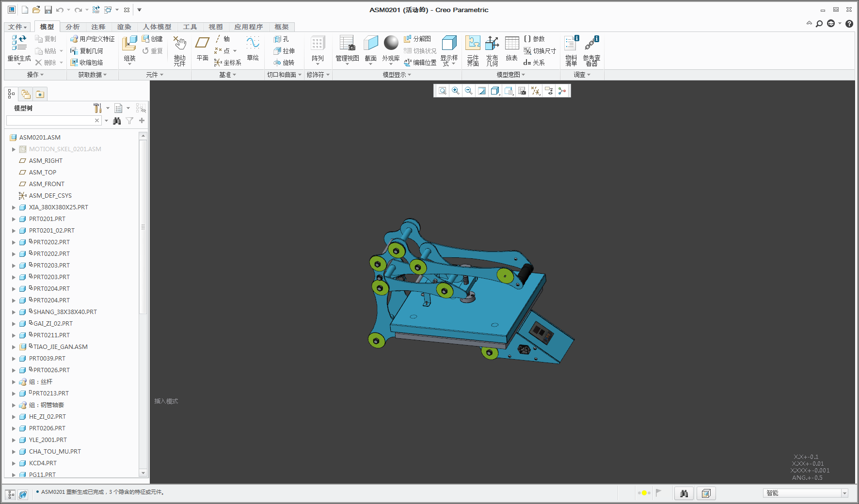859x504 pixels.
Task: Click the 复制几何 button
Action: pyautogui.click(x=87, y=51)
